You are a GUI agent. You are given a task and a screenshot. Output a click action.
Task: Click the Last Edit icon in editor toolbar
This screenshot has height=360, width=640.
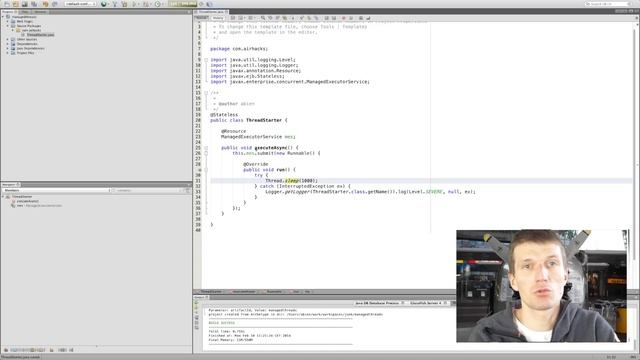(x=233, y=18)
